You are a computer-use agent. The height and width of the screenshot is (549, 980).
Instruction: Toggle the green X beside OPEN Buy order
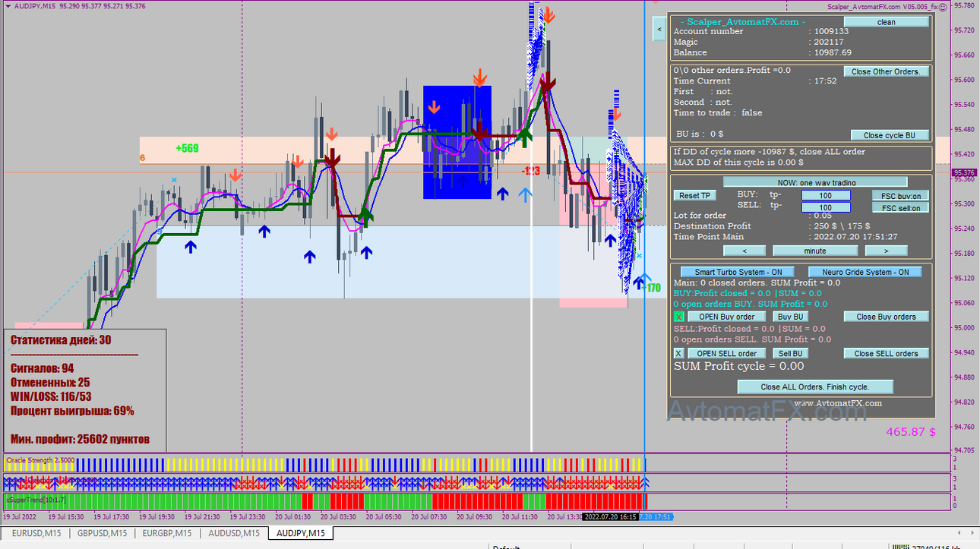point(679,317)
